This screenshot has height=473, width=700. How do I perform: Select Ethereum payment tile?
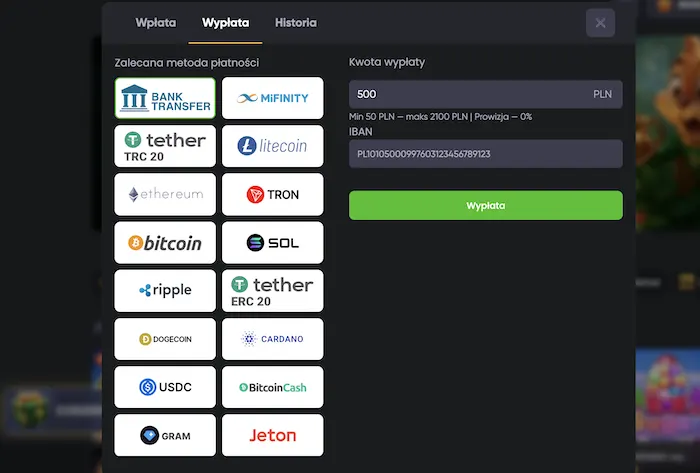tap(165, 195)
